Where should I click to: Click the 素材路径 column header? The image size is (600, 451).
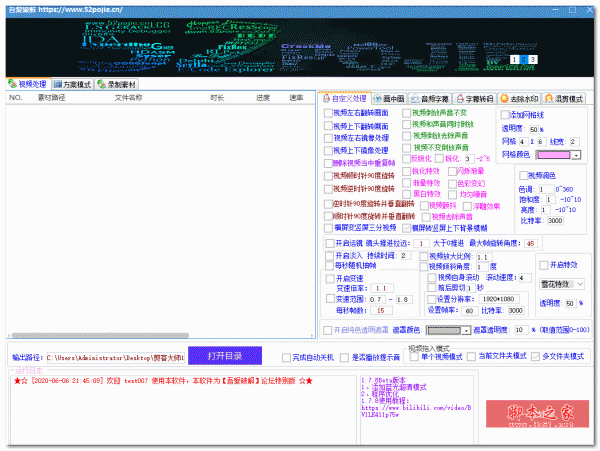point(51,98)
